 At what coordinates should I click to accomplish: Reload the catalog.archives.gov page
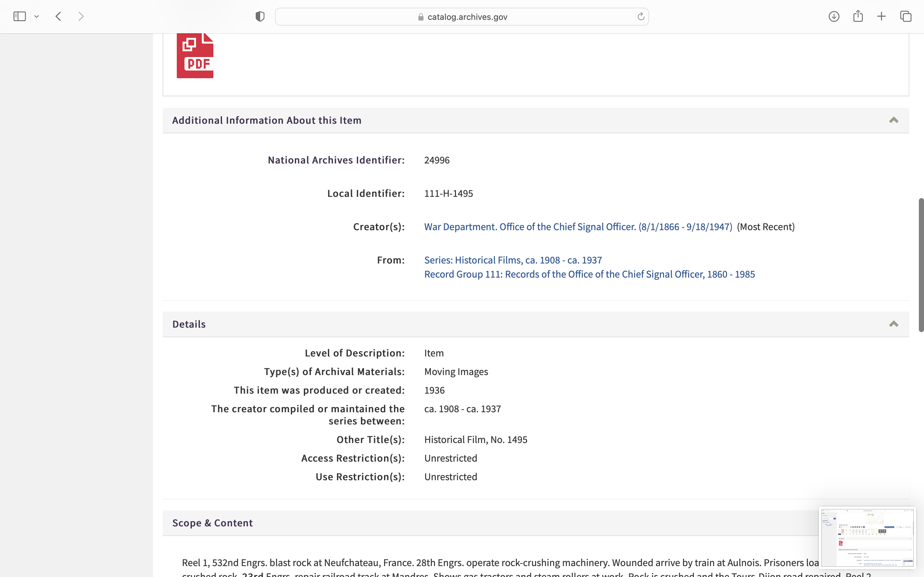pyautogui.click(x=641, y=16)
